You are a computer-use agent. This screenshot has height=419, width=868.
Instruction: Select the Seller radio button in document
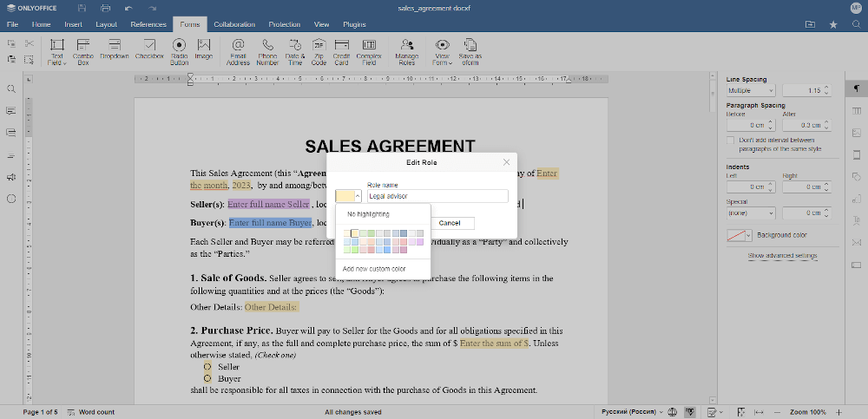[x=207, y=367]
